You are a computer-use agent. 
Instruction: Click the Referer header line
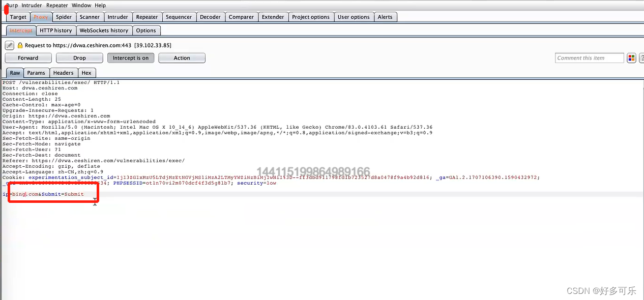tap(94, 161)
